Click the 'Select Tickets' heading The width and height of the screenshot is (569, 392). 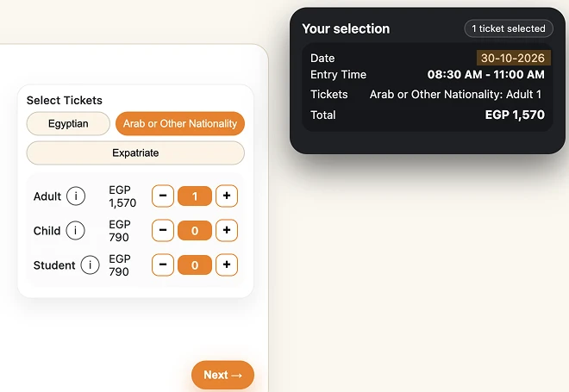tap(65, 101)
